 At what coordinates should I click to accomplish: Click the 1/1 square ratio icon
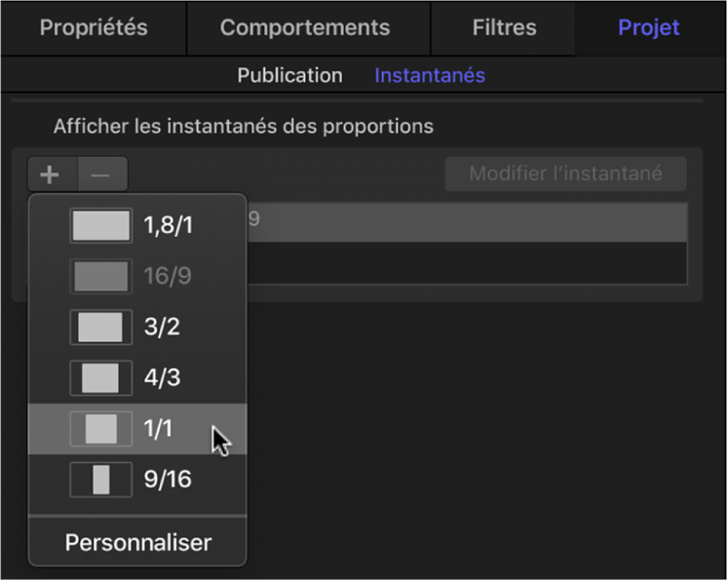[100, 428]
